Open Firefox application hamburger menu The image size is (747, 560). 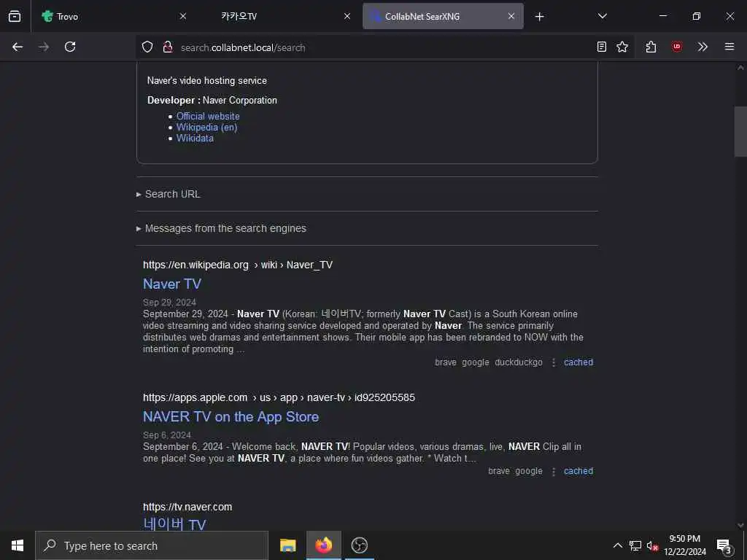click(x=729, y=47)
